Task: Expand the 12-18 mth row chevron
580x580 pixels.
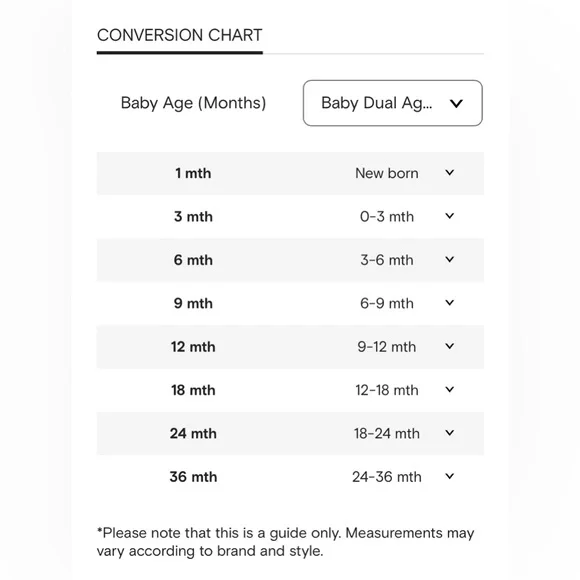Action: click(x=449, y=390)
